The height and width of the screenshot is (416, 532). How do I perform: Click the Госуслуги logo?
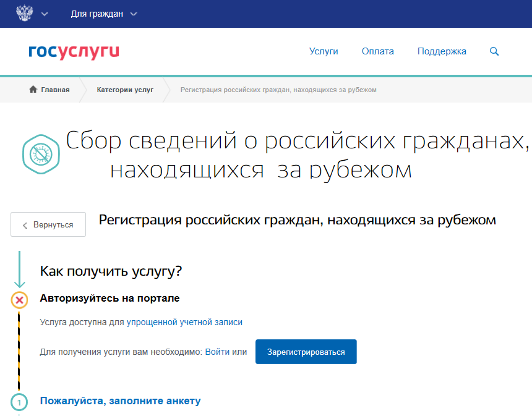[74, 52]
